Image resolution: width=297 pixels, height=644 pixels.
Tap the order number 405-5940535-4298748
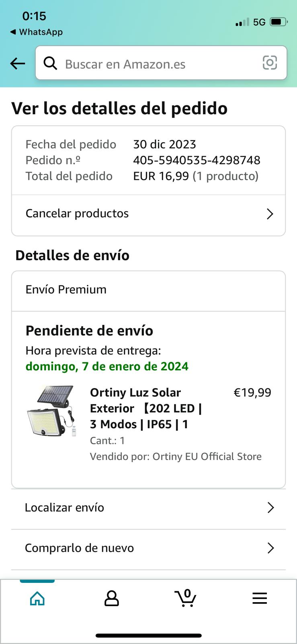(x=197, y=160)
